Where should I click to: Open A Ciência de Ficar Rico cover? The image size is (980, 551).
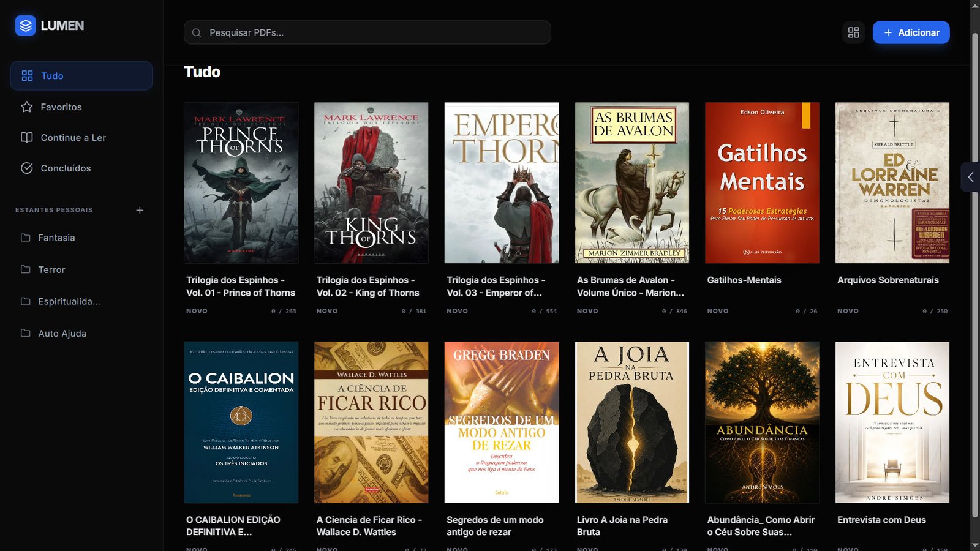(371, 422)
